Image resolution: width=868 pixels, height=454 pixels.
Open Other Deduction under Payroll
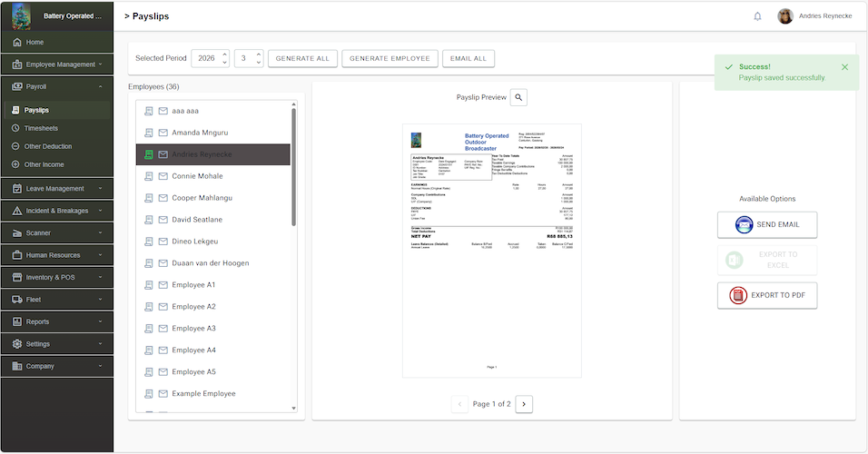pyautogui.click(x=58, y=147)
